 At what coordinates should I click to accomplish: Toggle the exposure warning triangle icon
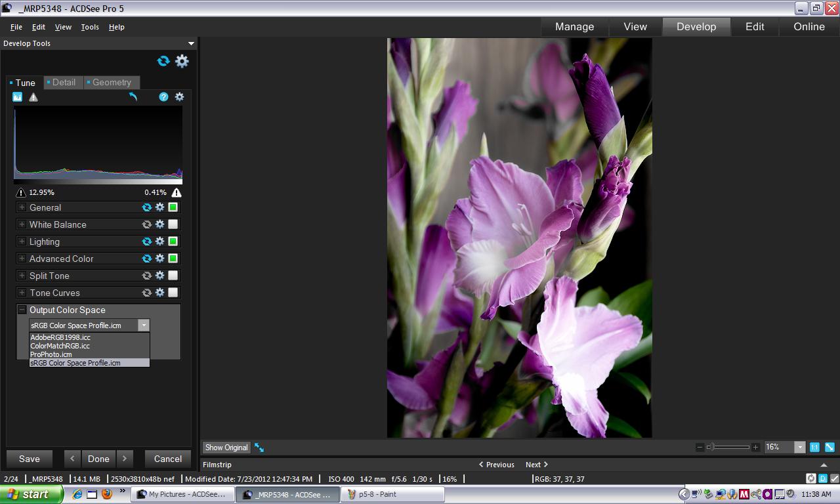(33, 97)
